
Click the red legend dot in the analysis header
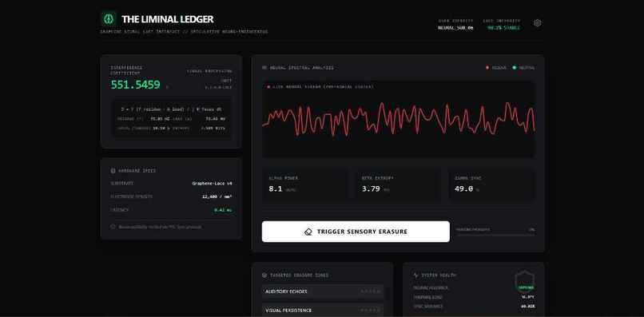tap(487, 68)
